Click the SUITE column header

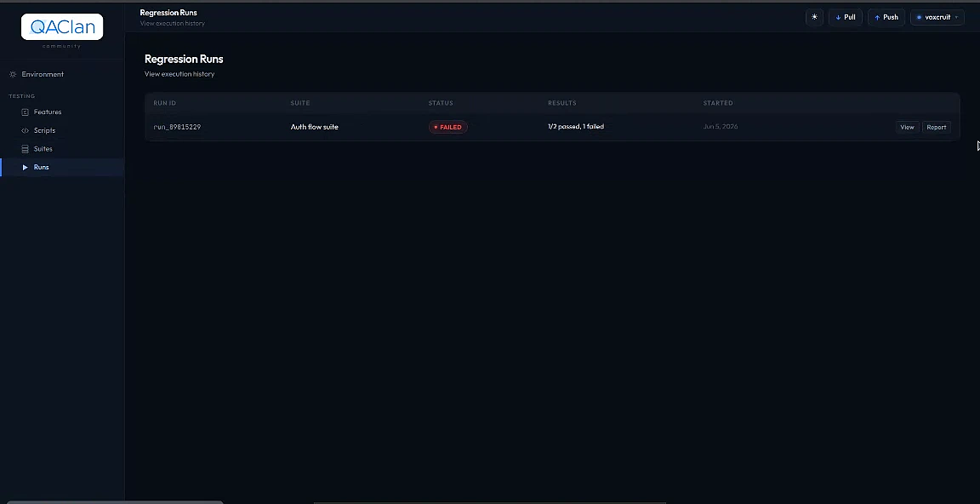[x=300, y=103]
